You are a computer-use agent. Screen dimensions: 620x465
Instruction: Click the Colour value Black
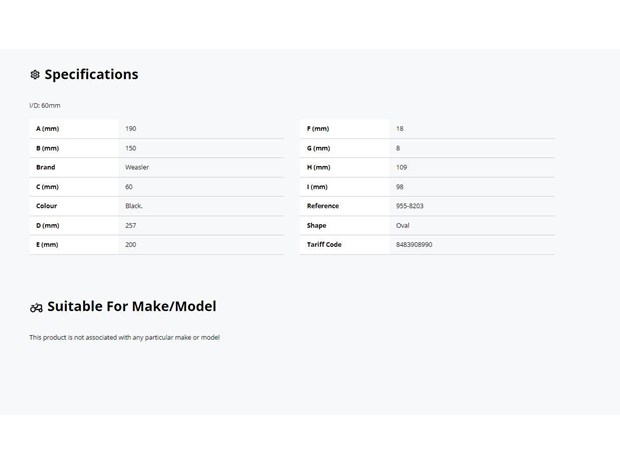click(x=134, y=206)
